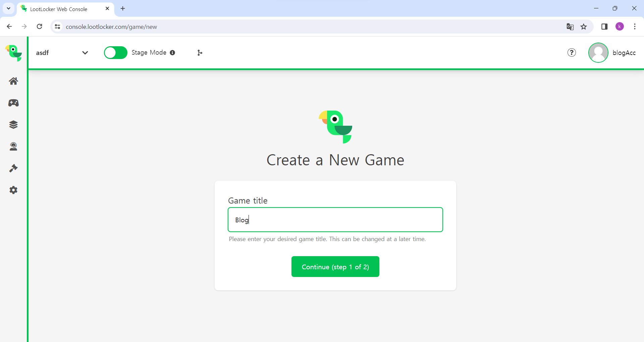The image size is (644, 342).
Task: Open the player management sidebar icon
Action: click(x=13, y=147)
